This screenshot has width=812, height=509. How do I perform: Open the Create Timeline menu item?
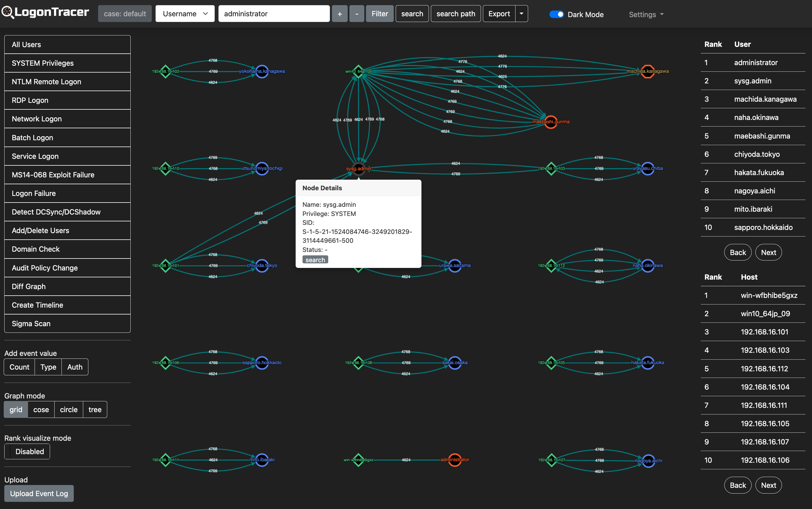pos(67,305)
